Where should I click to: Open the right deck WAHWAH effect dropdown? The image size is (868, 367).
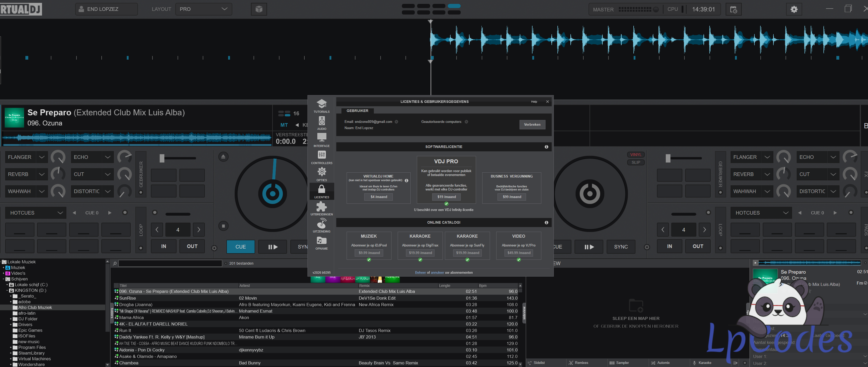[751, 192]
